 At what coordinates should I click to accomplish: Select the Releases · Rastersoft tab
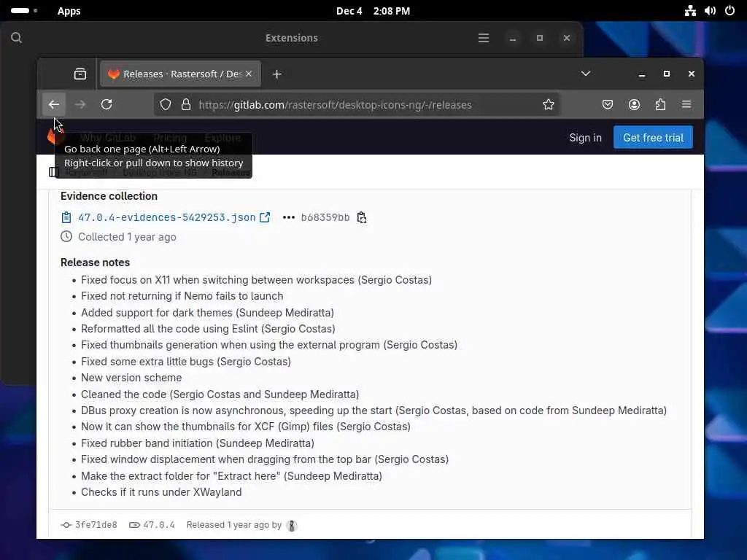181,74
